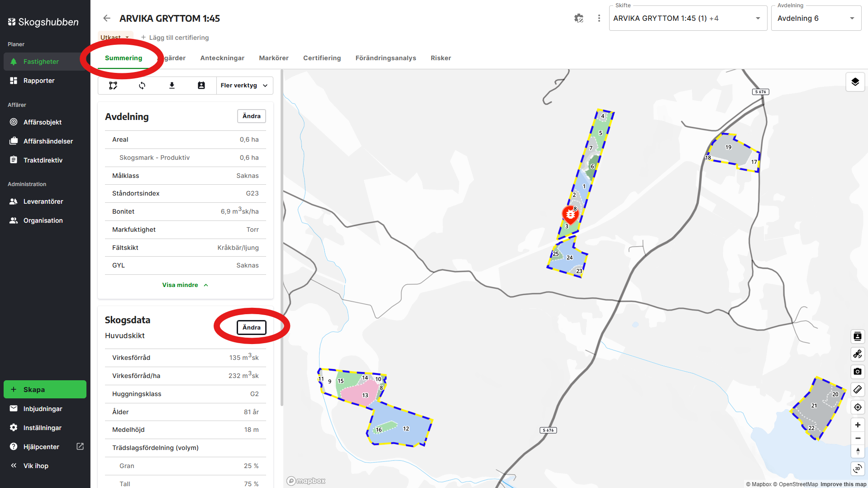Open the Improve this map link
868x488 pixels.
843,484
